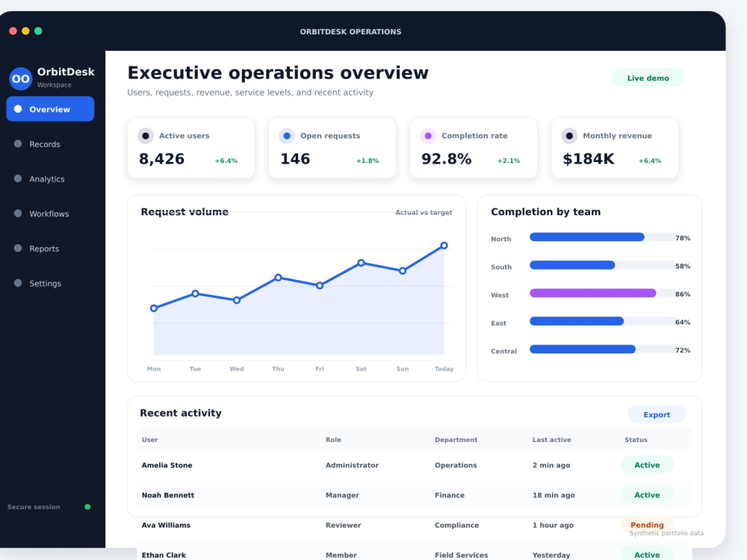Click the South team progress bar
This screenshot has width=747, height=560.
pos(602,265)
